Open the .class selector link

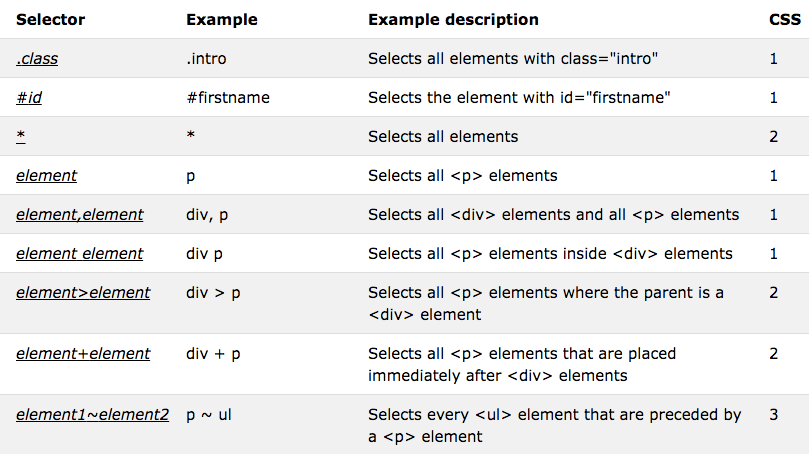[x=37, y=59]
